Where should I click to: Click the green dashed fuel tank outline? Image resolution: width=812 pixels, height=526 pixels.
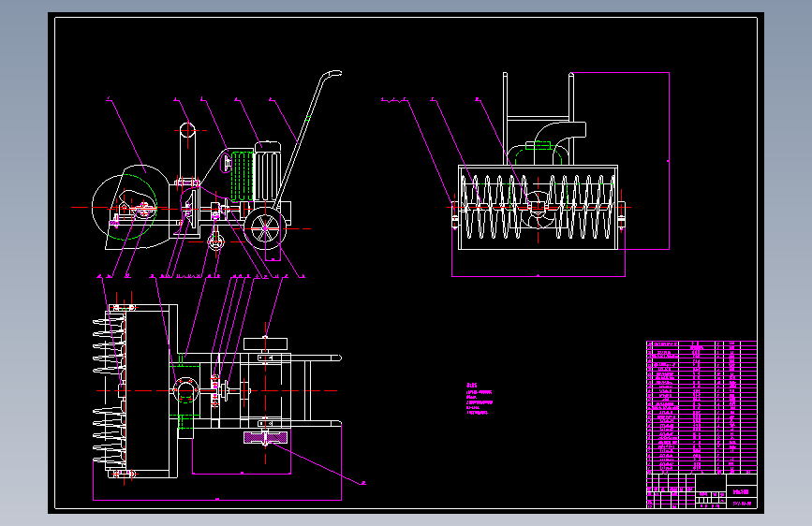(x=242, y=176)
